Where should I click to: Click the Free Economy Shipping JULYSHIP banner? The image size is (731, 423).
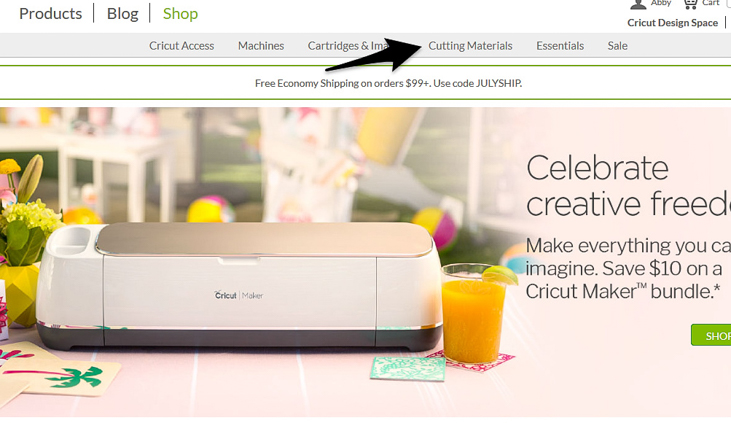[388, 83]
